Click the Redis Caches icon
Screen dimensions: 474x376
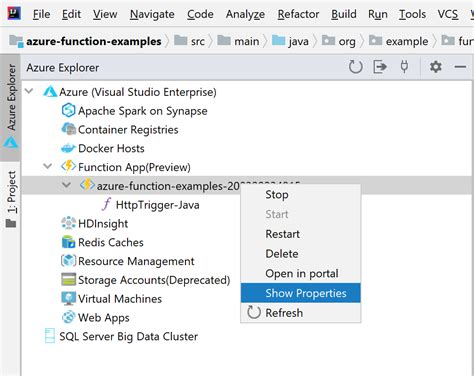tap(68, 242)
